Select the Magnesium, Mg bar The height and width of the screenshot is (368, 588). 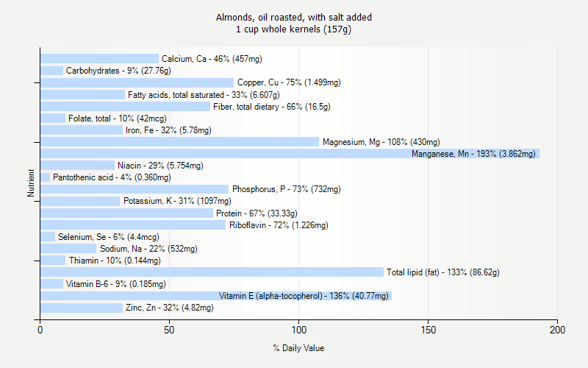(179, 142)
